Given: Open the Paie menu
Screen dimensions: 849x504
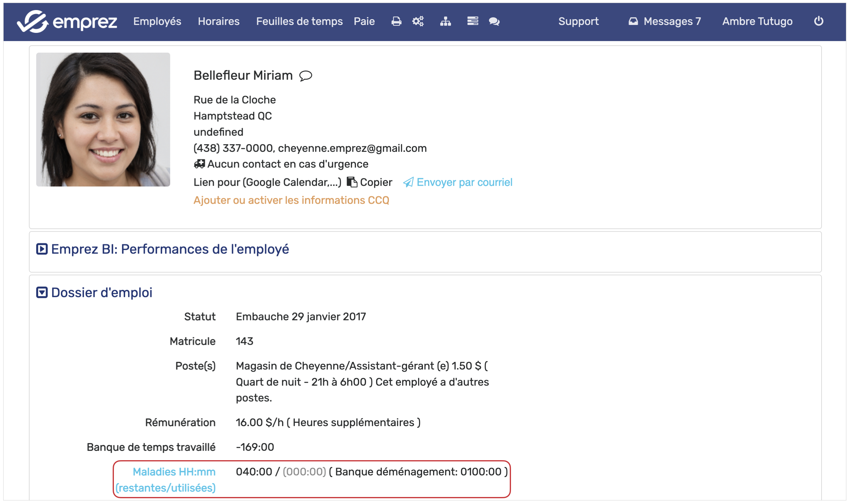Looking at the screenshot, I should [x=364, y=21].
